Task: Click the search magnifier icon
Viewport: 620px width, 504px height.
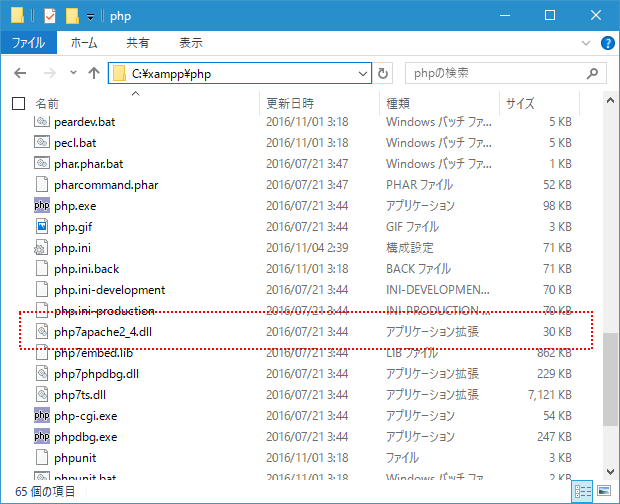Action: (592, 73)
